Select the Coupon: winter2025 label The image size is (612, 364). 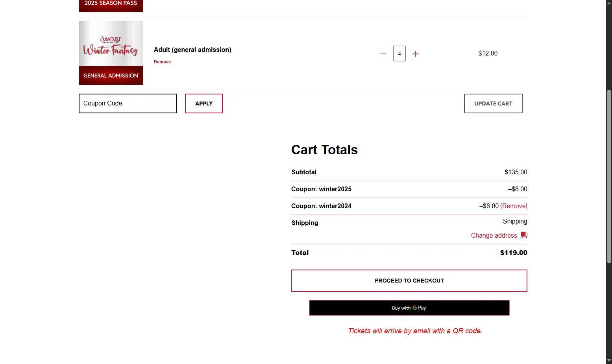(x=321, y=189)
